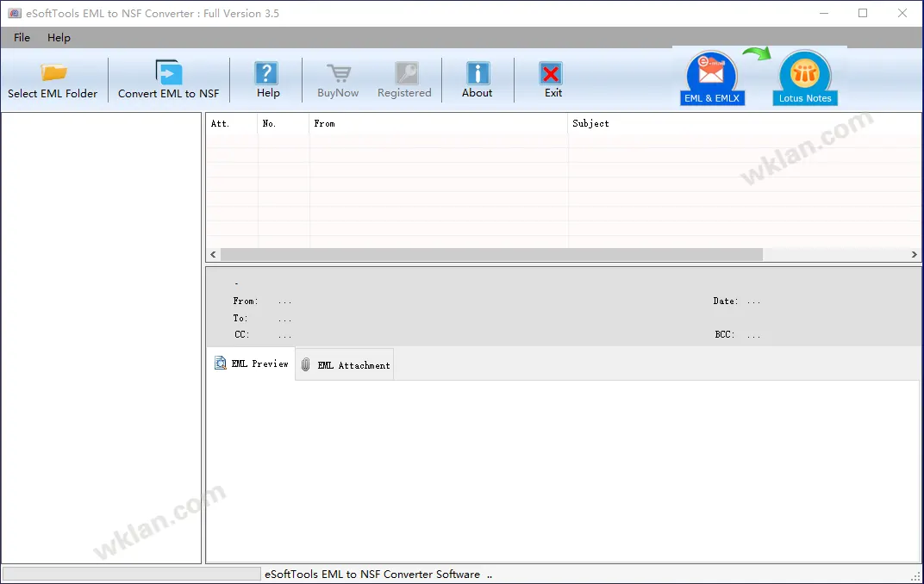Click the status bar progress field
This screenshot has width=924, height=584.
131,574
